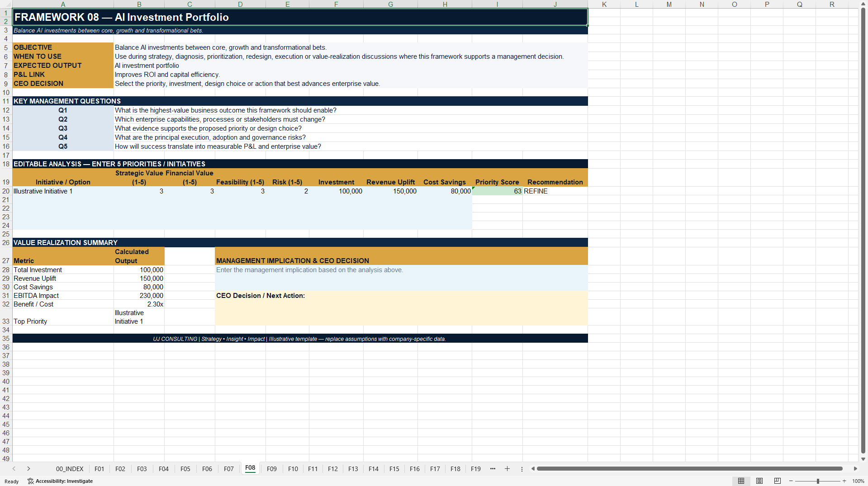Click the CEO Decision / Next Action cell
Screen dimensions: 868x486
(x=401, y=308)
